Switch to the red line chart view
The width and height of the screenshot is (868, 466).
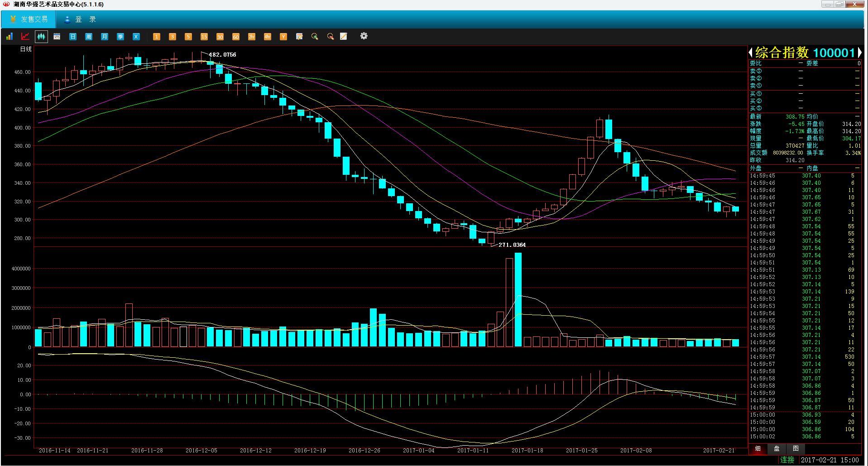coord(25,36)
